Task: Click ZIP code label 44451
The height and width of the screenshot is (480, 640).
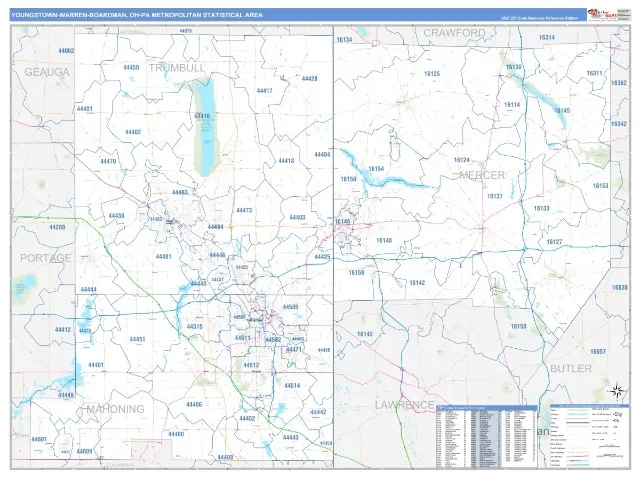Action: pyautogui.click(x=137, y=339)
